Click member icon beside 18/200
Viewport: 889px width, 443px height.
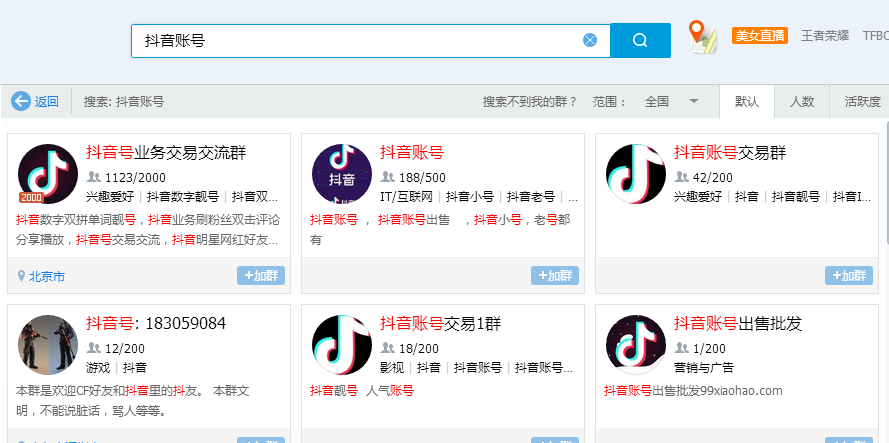(388, 348)
